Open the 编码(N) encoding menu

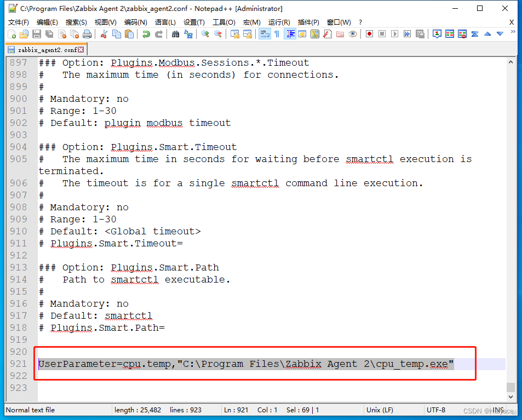click(135, 22)
